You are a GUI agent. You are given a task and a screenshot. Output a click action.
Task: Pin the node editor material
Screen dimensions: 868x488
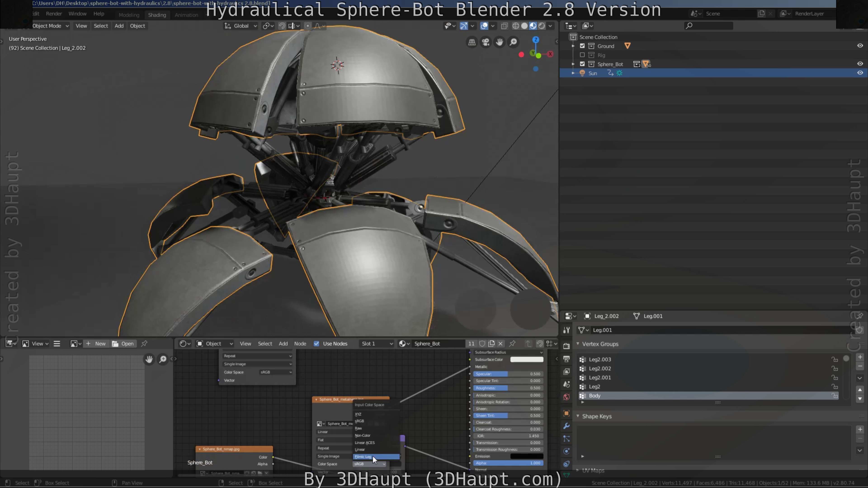click(512, 343)
